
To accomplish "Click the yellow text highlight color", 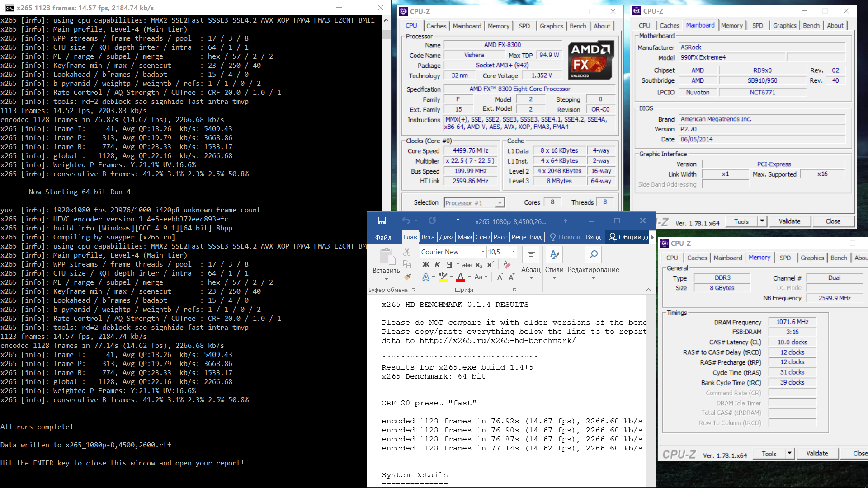I will click(443, 277).
